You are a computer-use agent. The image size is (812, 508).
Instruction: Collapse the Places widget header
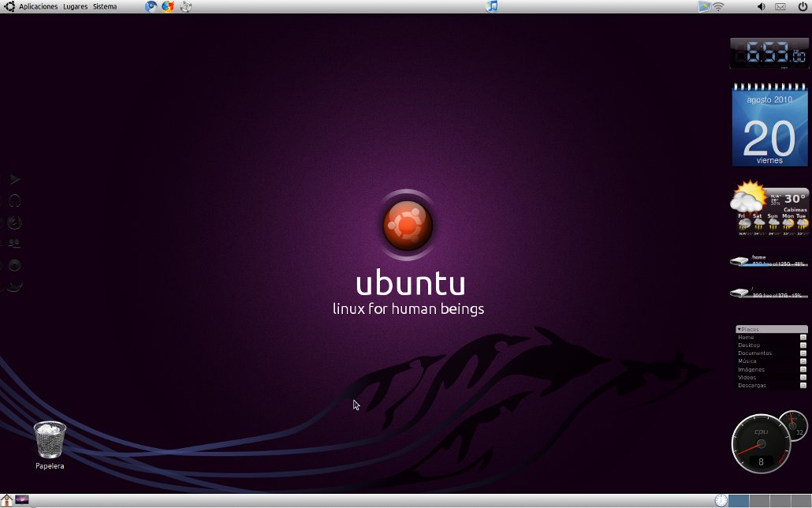click(772, 329)
